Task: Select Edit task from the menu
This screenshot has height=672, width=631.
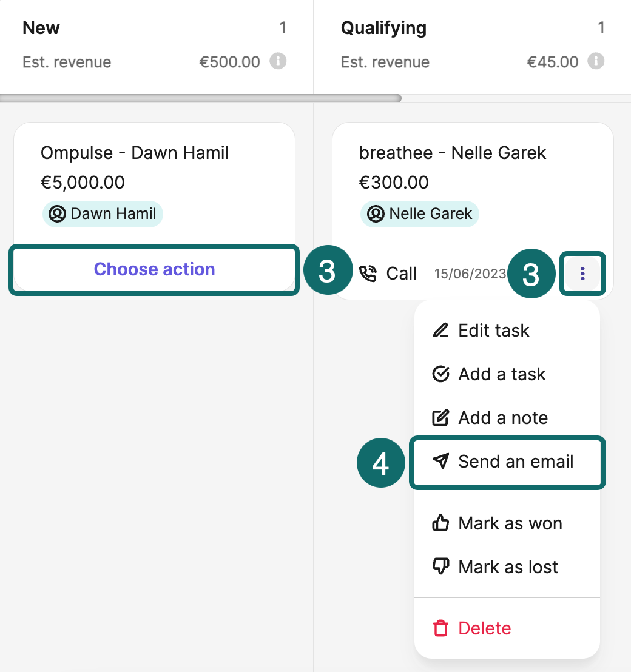Action: 494,331
